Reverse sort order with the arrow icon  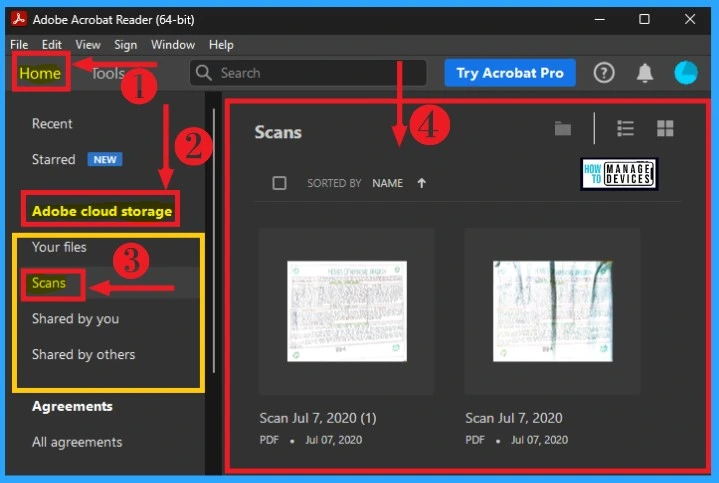tap(421, 183)
